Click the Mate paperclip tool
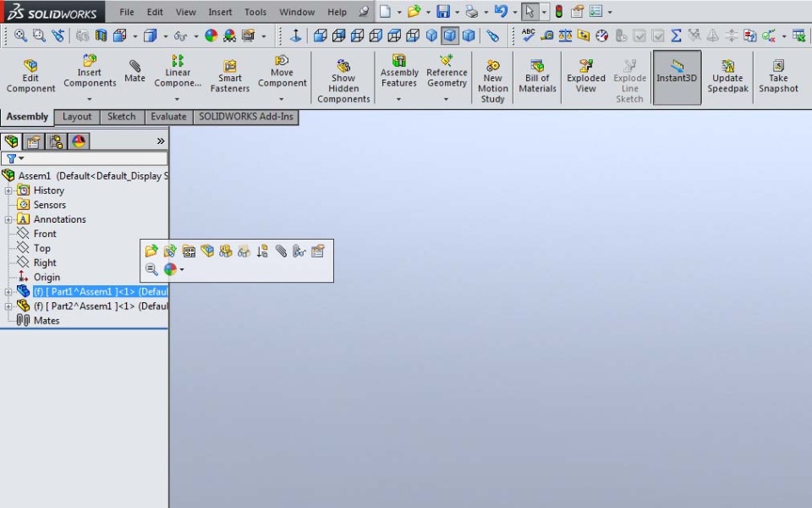This screenshot has width=812, height=508. [134, 71]
